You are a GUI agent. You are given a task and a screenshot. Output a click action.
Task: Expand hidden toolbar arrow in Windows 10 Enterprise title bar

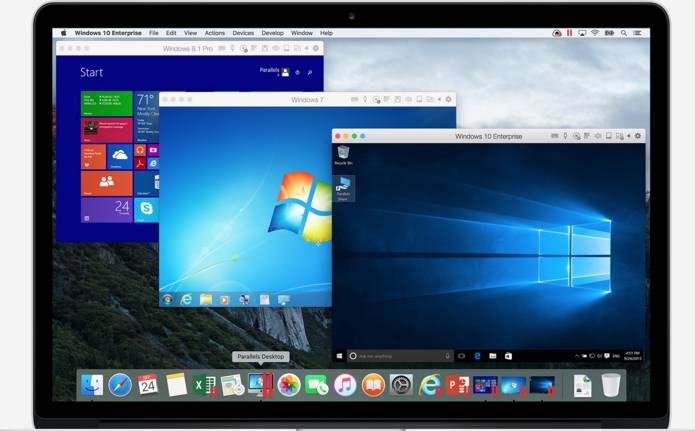coord(629,136)
